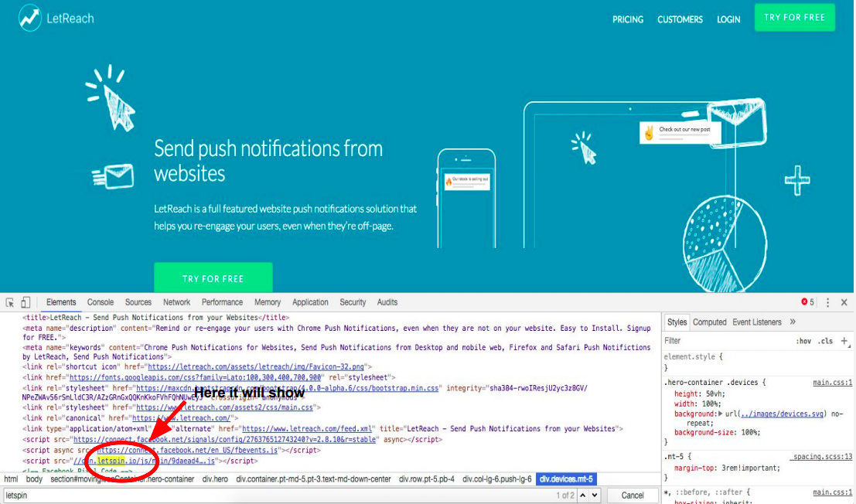
Task: Click the LetReach logo icon
Action: pos(29,18)
